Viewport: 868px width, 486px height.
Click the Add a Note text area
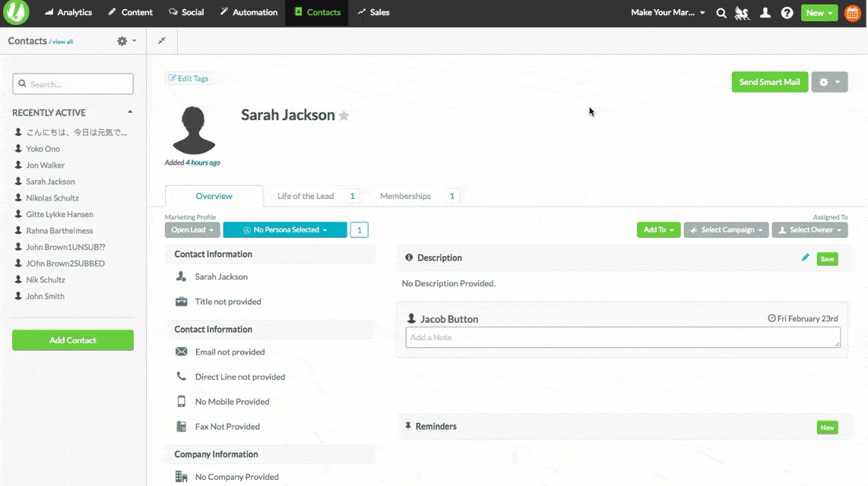[x=622, y=337]
